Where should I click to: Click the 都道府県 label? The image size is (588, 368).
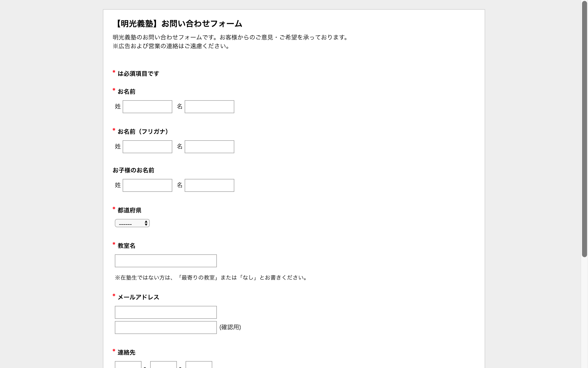(x=129, y=210)
